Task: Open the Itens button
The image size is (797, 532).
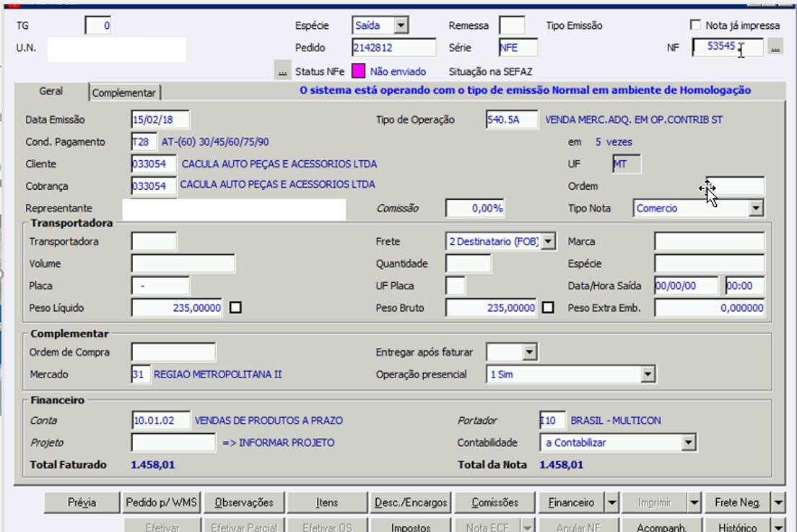Action: tap(327, 502)
